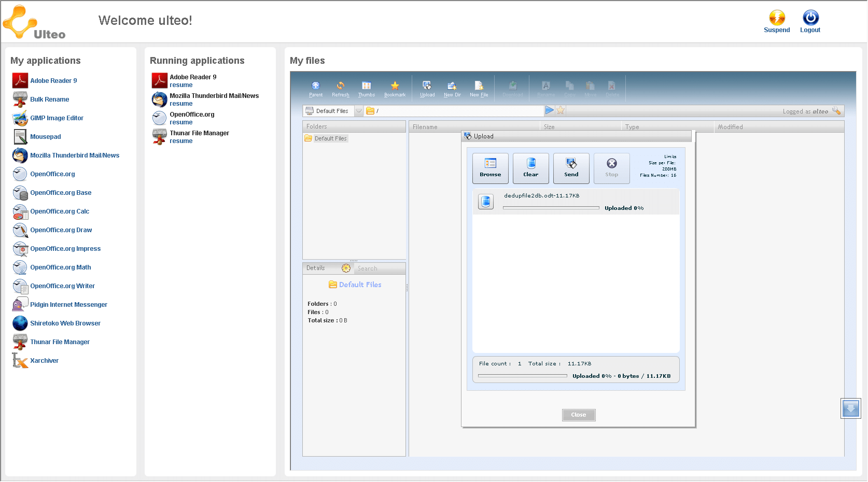Click Clear in Upload dialog
868x482 pixels.
pos(531,168)
